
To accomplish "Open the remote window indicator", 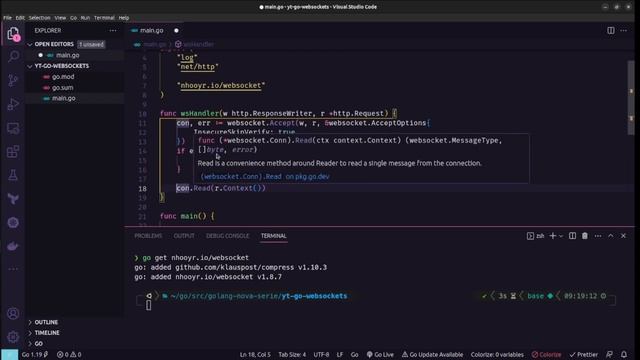I will tap(9, 355).
